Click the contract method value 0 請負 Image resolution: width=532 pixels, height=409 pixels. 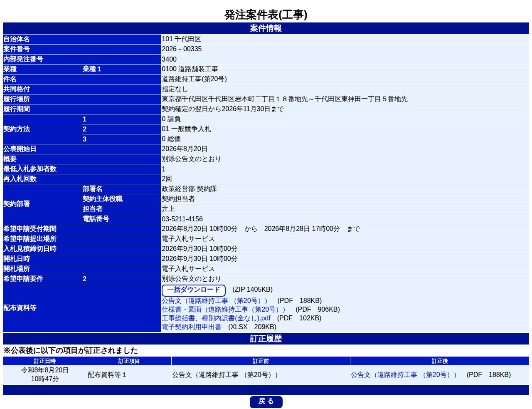(171, 119)
